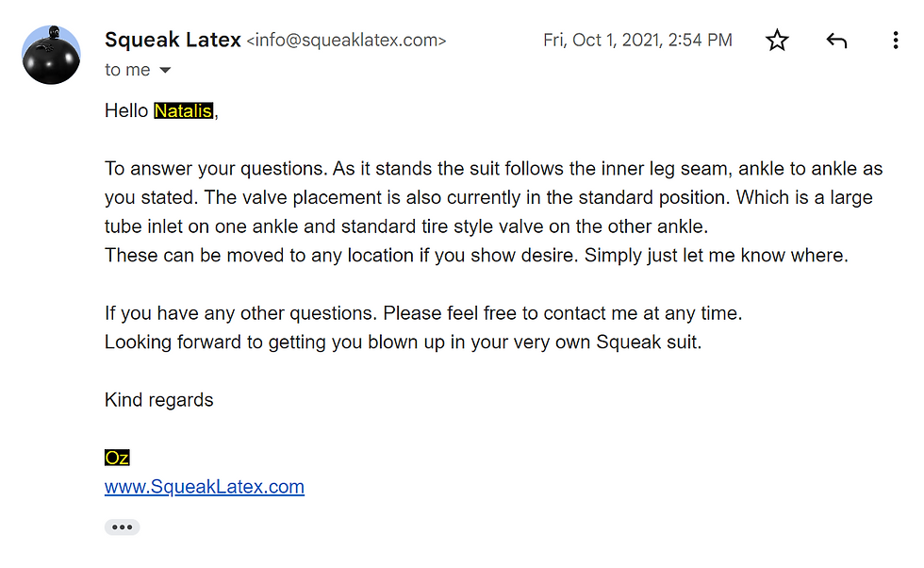Click the line starting "To answer your questions"
Image resolution: width=924 pixels, height=568 pixels.
493,170
